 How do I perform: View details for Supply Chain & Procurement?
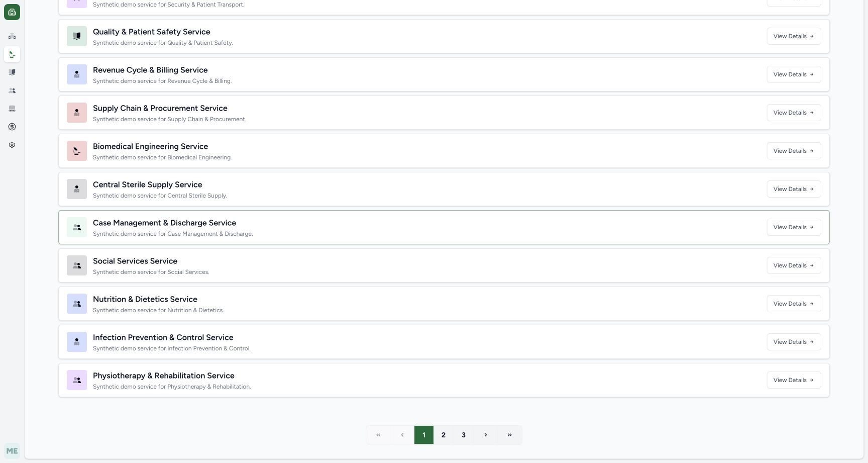click(794, 113)
